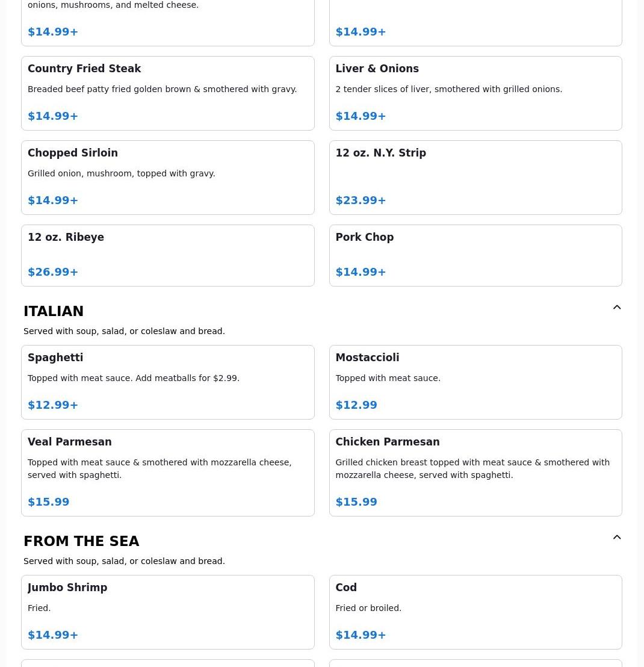The height and width of the screenshot is (667, 644).
Task: Open the Chicken Parmesan item
Action: tap(475, 473)
